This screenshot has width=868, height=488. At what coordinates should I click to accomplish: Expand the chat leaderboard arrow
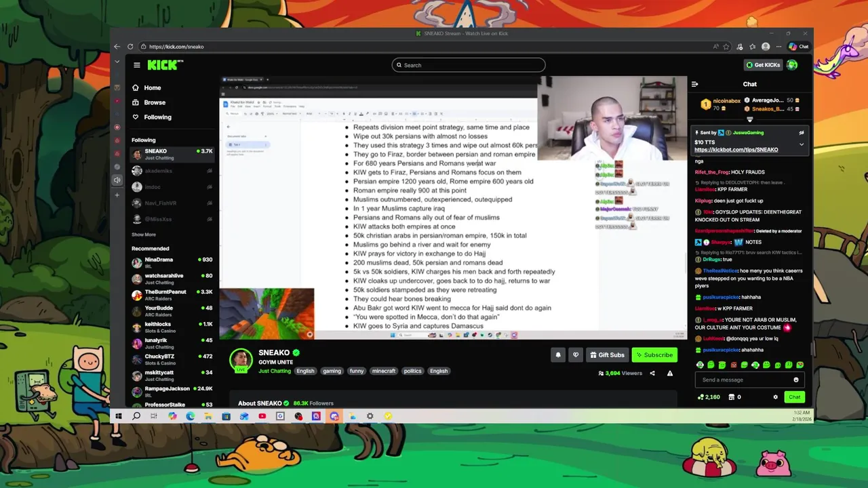(x=749, y=120)
